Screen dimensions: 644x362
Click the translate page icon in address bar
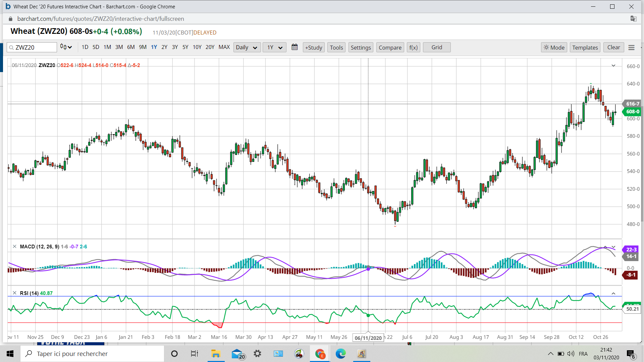(633, 19)
